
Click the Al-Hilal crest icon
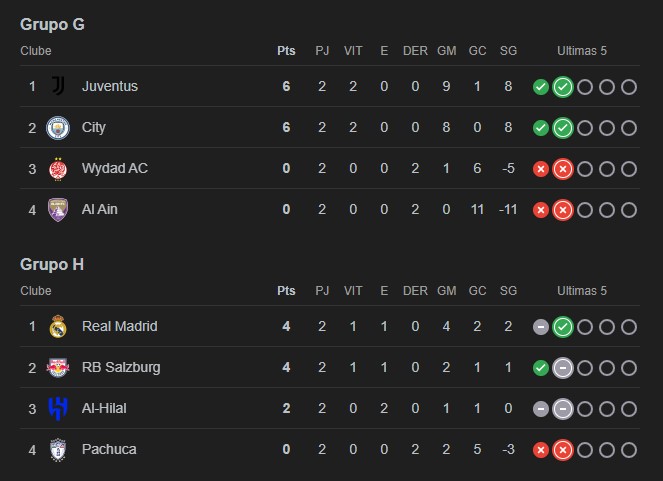tap(58, 408)
